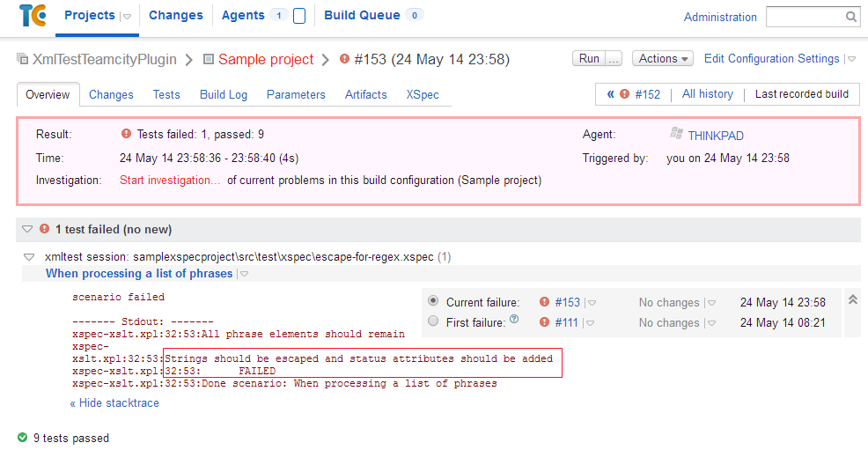This screenshot has width=868, height=465.
Task: Click the agents box icon beside count
Action: coord(299,16)
